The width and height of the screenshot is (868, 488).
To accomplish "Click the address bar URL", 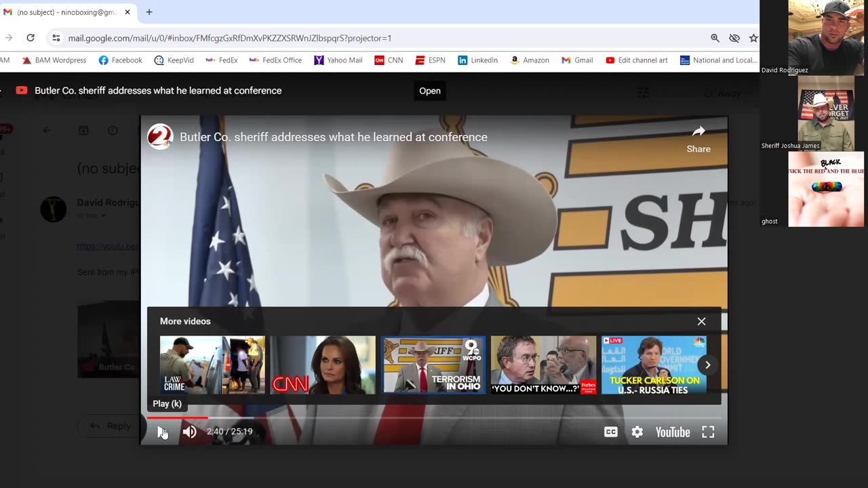I will (x=229, y=38).
